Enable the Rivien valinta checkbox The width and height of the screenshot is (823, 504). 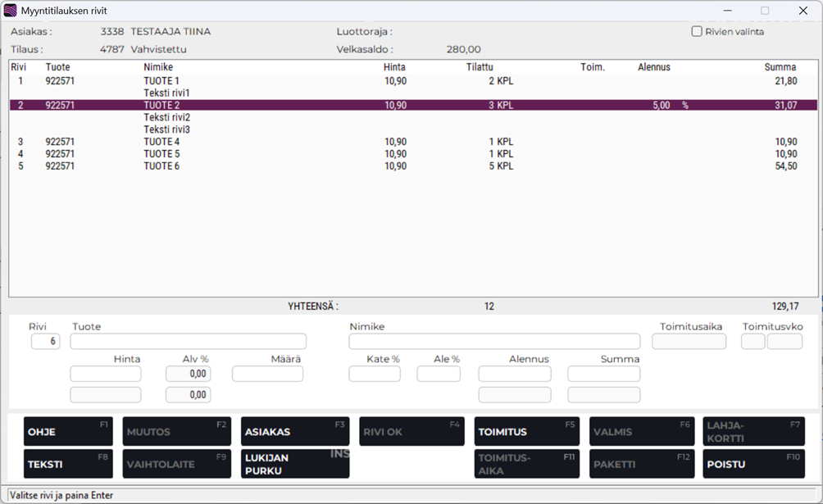click(x=697, y=32)
